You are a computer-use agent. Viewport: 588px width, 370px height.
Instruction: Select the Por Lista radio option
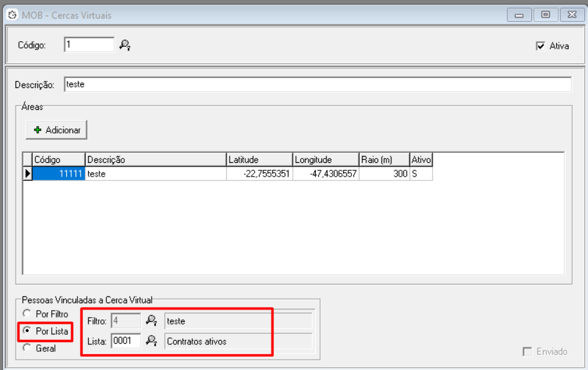26,331
